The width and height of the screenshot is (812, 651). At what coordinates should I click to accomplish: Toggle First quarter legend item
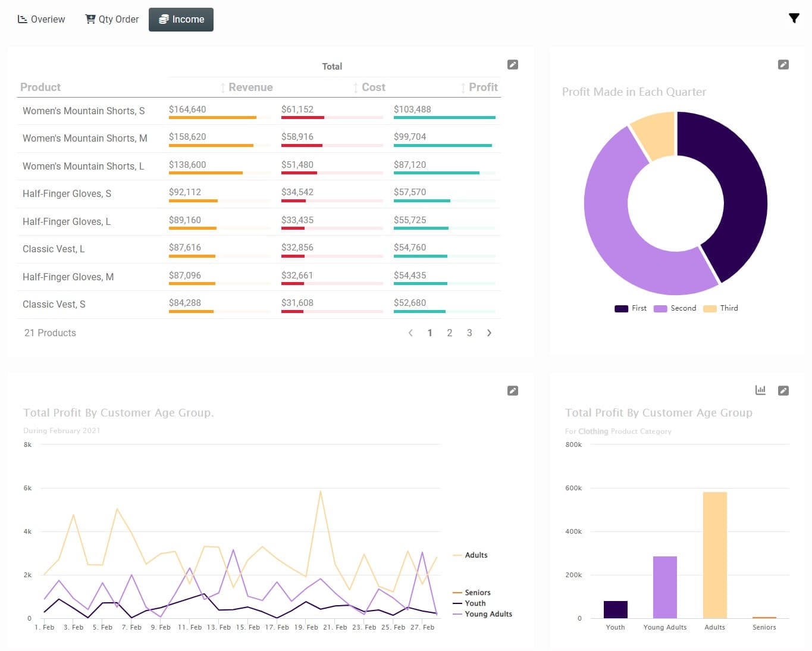tap(631, 308)
